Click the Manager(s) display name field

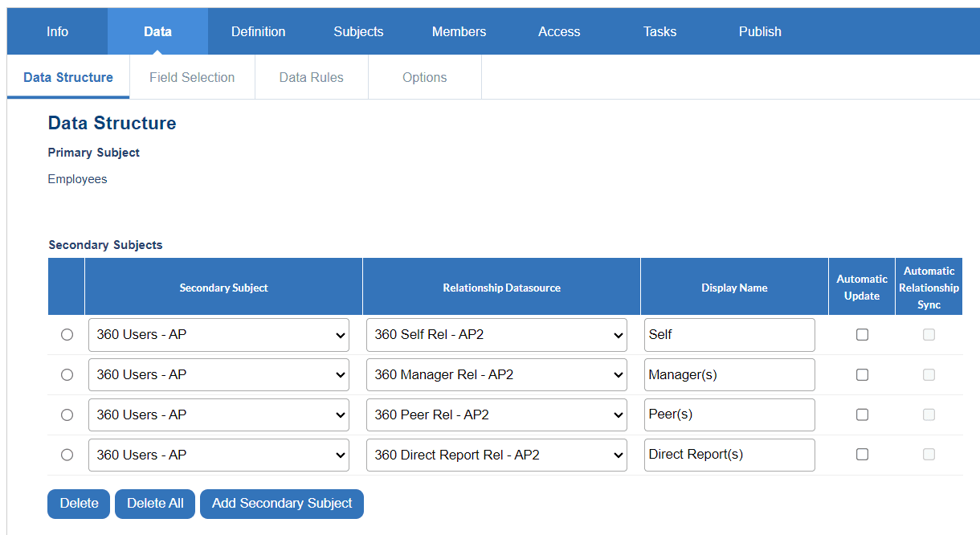729,375
